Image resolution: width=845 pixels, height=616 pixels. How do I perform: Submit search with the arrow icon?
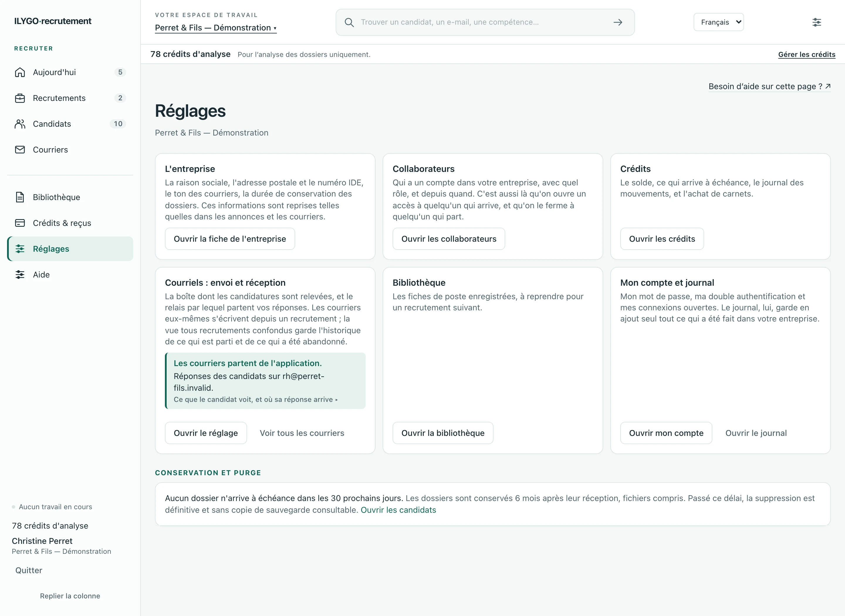pyautogui.click(x=618, y=22)
